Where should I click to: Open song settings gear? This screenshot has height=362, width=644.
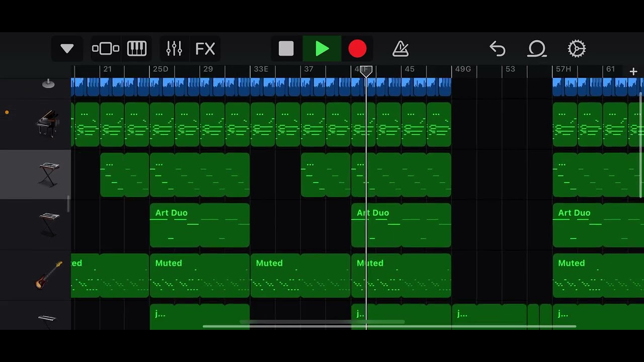[577, 49]
